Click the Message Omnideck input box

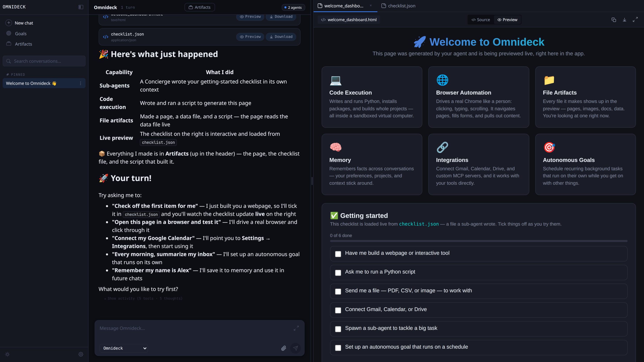click(x=195, y=328)
